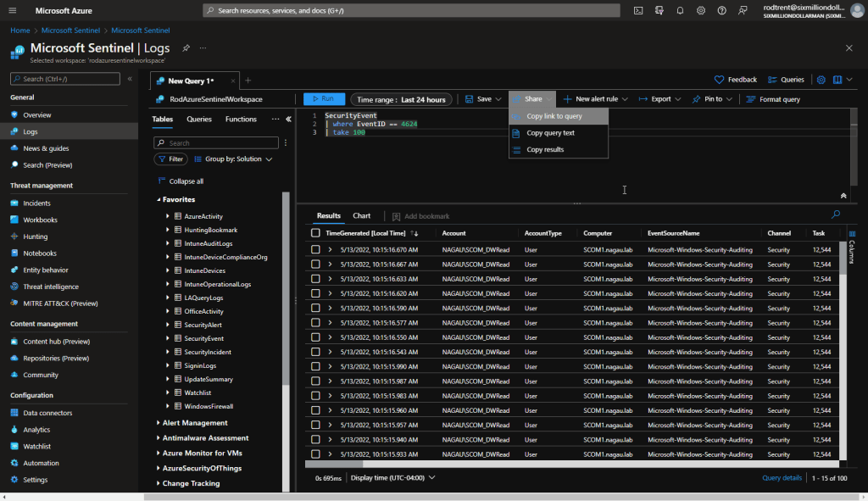Open the Export dropdown
Viewport: 868px width, 501px height.
tap(659, 99)
